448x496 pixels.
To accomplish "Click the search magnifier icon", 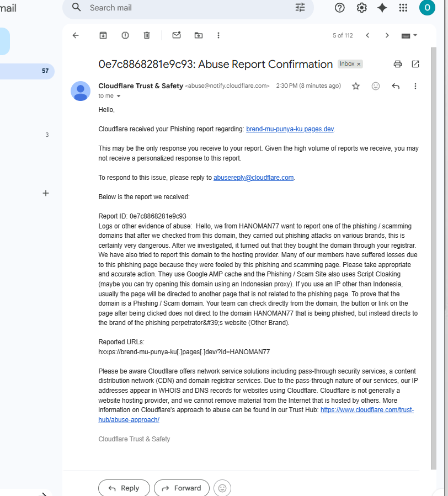I will pos(77,7).
